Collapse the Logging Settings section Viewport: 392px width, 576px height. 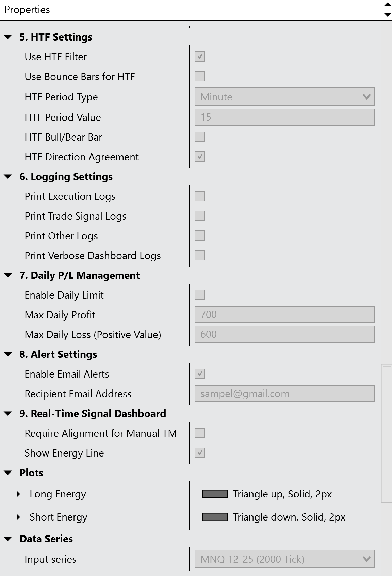pyautogui.click(x=8, y=177)
